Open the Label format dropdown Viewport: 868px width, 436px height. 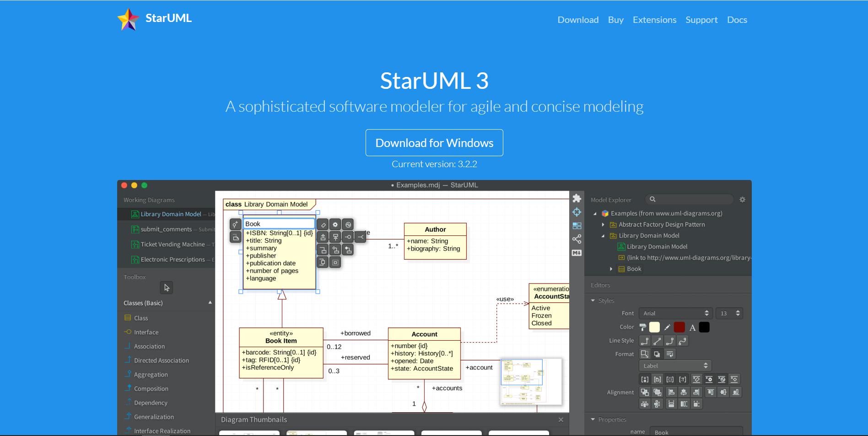pyautogui.click(x=675, y=366)
